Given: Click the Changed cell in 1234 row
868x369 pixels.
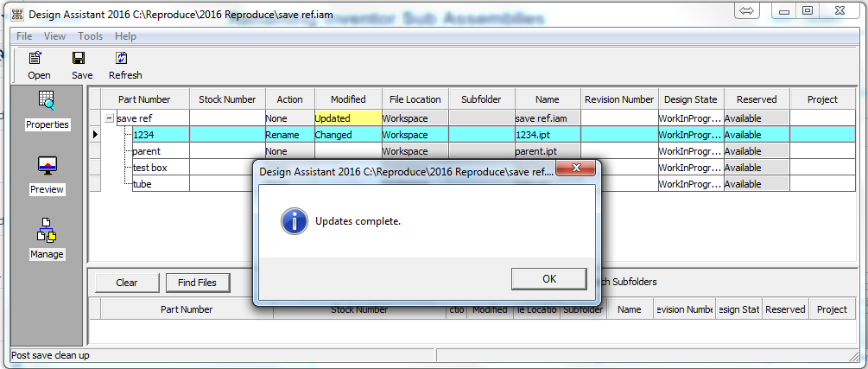Looking at the screenshot, I should 348,135.
